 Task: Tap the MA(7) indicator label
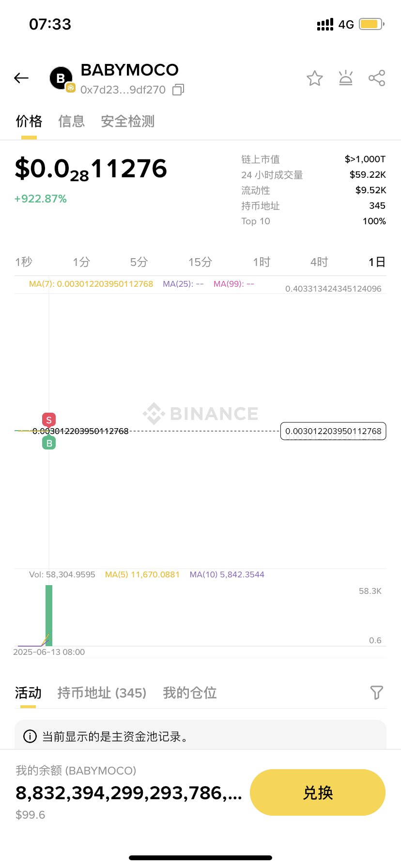91,284
